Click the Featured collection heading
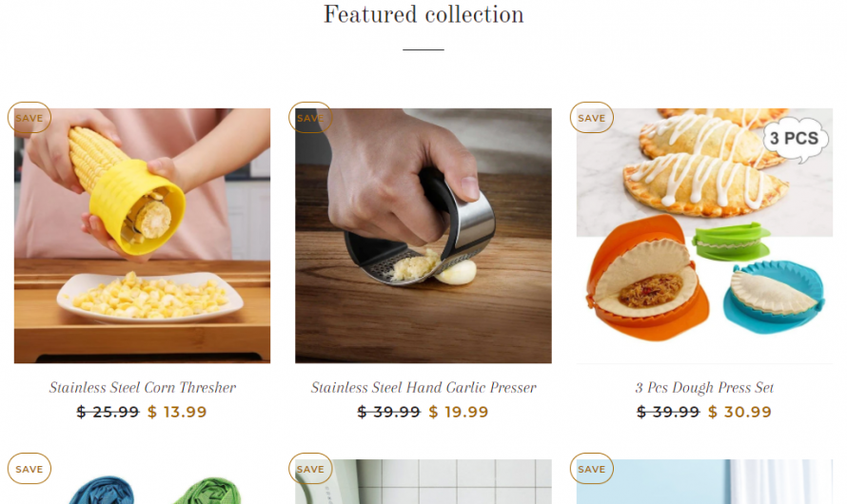 point(423,15)
